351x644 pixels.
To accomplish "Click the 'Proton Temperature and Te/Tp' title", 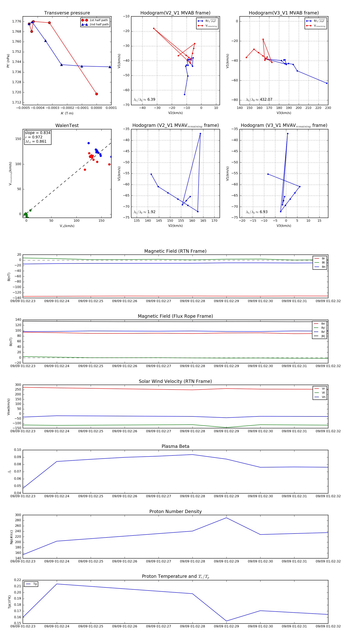I will pyautogui.click(x=175, y=576).
